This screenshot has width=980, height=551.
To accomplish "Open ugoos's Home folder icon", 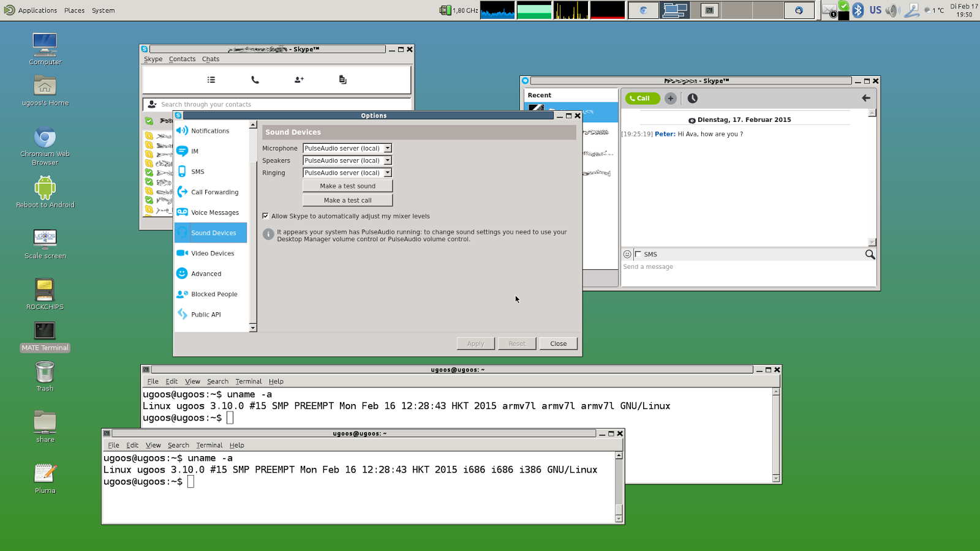I will [45, 91].
